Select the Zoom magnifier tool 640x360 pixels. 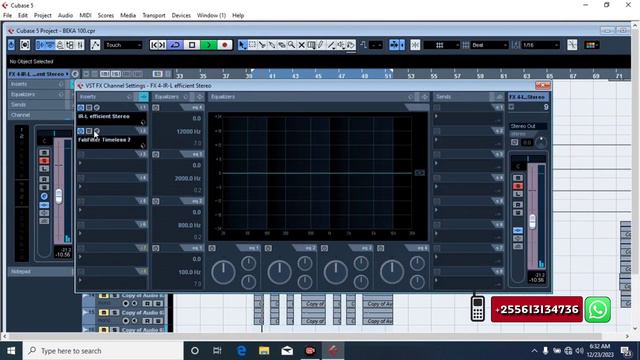tap(291, 45)
